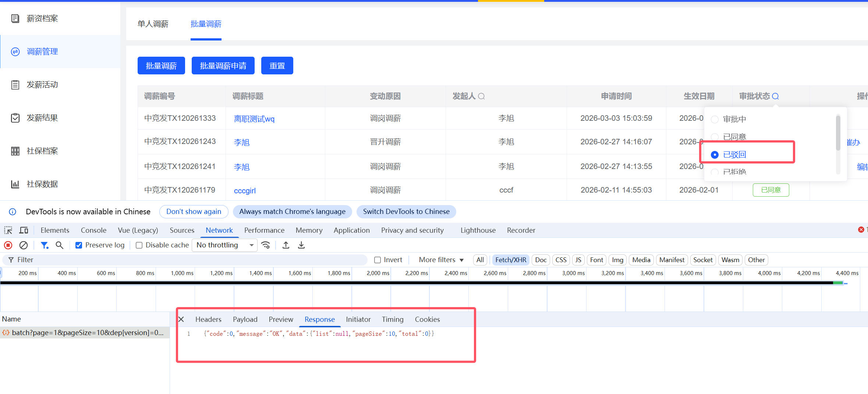Image resolution: width=868 pixels, height=394 pixels.
Task: Uncheck the Preserve log checkbox
Action: coord(79,245)
